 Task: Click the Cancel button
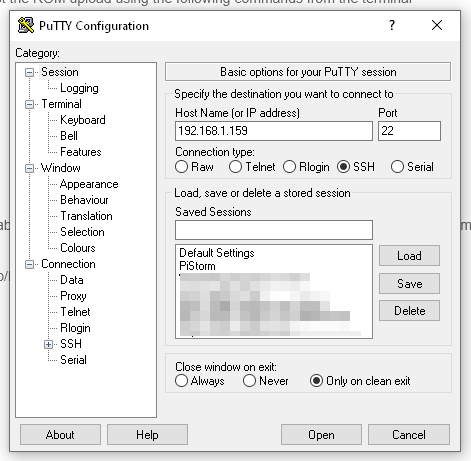pos(409,435)
